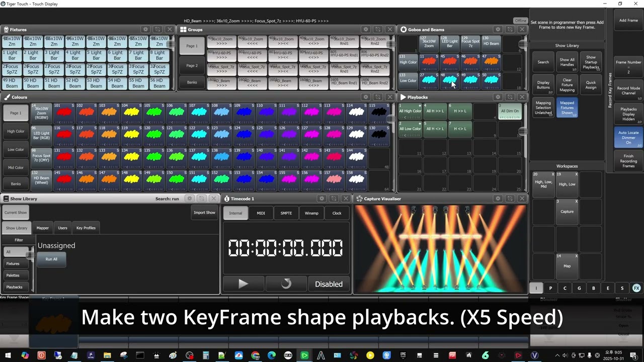Switch to Groups Page 2
Viewport: 644px width, 362px height.
click(192, 65)
